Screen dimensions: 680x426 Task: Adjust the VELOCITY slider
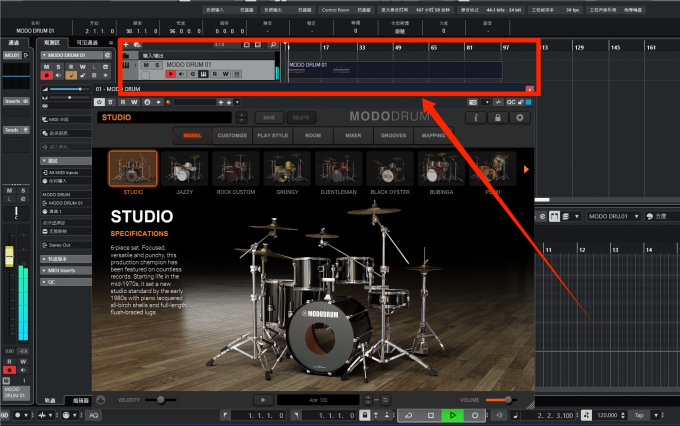pos(160,400)
